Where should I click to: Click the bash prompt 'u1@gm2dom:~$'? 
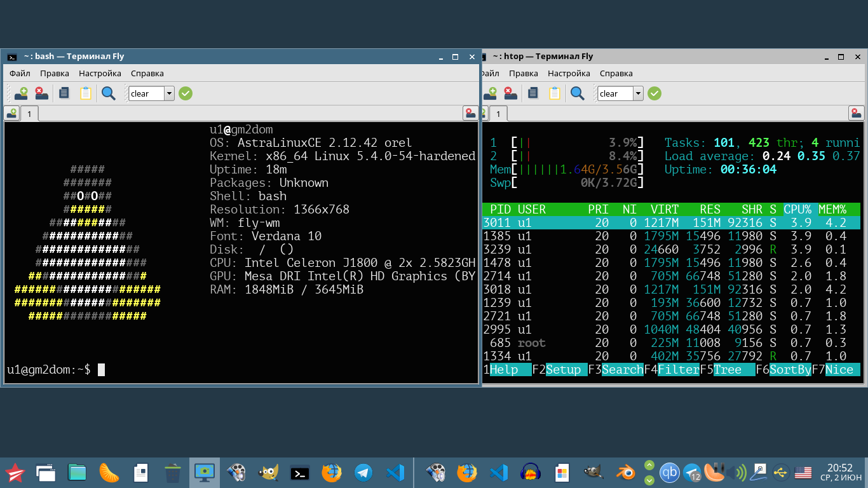49,369
